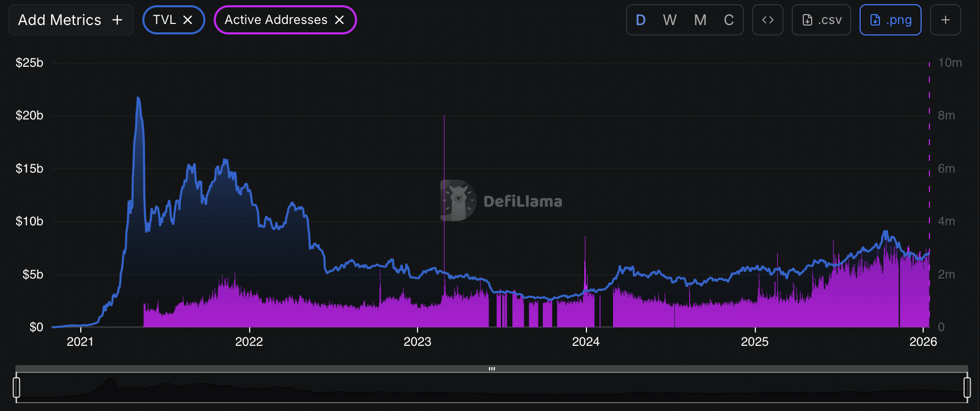Open the embed code icon button

(x=767, y=20)
